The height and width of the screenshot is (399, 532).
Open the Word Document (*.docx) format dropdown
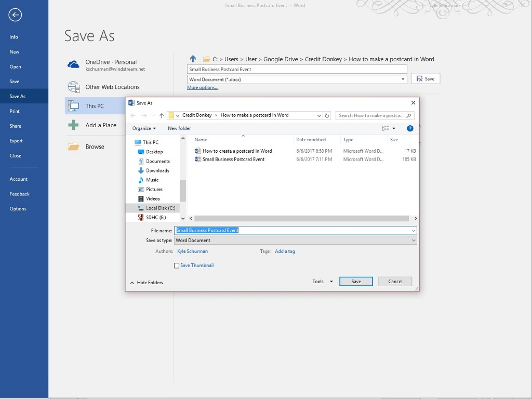tap(297, 79)
